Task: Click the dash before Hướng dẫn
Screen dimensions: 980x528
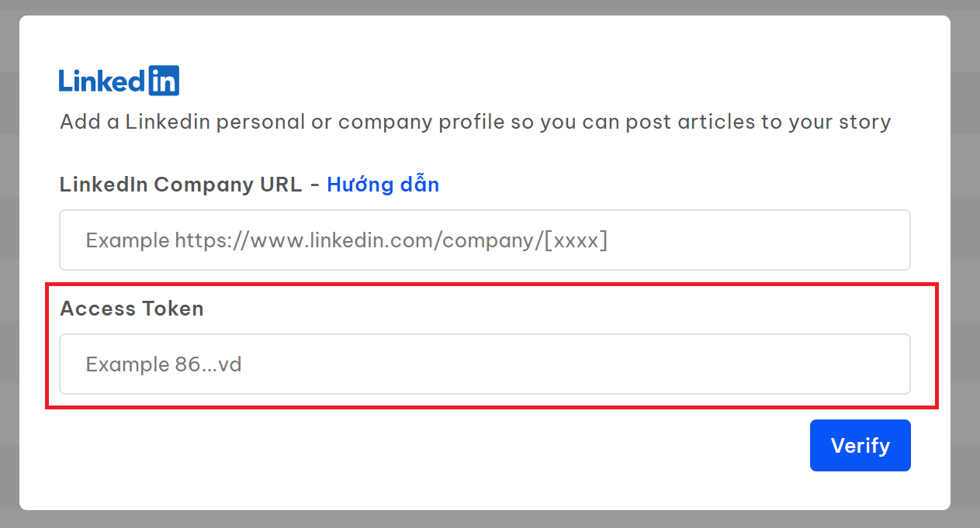Action: 314,185
